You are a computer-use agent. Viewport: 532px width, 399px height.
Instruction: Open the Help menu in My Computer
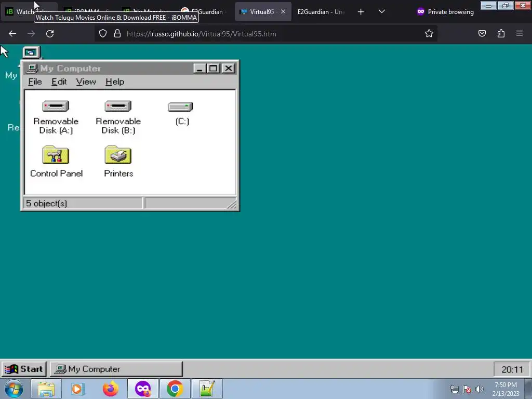(115, 82)
